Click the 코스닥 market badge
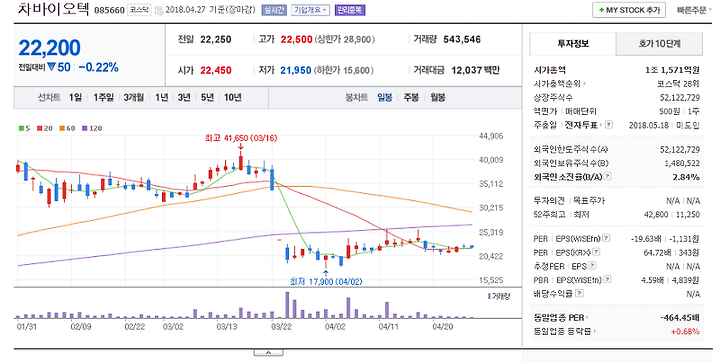This screenshot has width=720, height=362. (139, 10)
